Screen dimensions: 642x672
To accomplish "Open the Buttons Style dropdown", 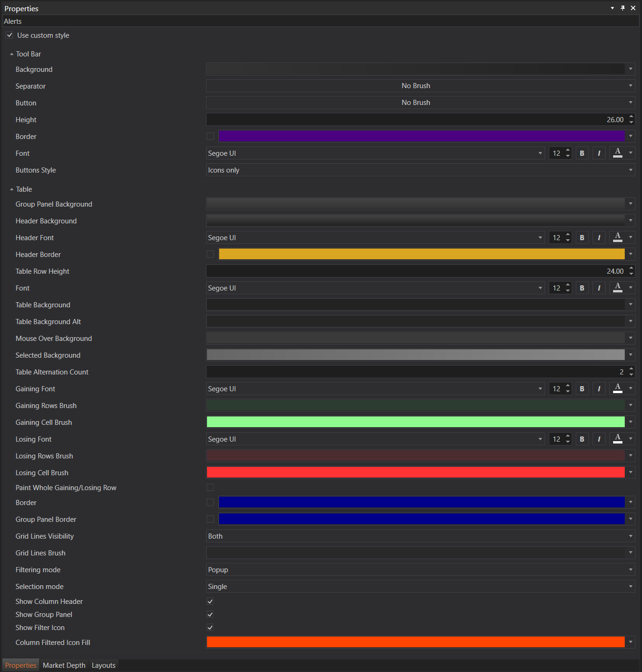I will pos(420,170).
